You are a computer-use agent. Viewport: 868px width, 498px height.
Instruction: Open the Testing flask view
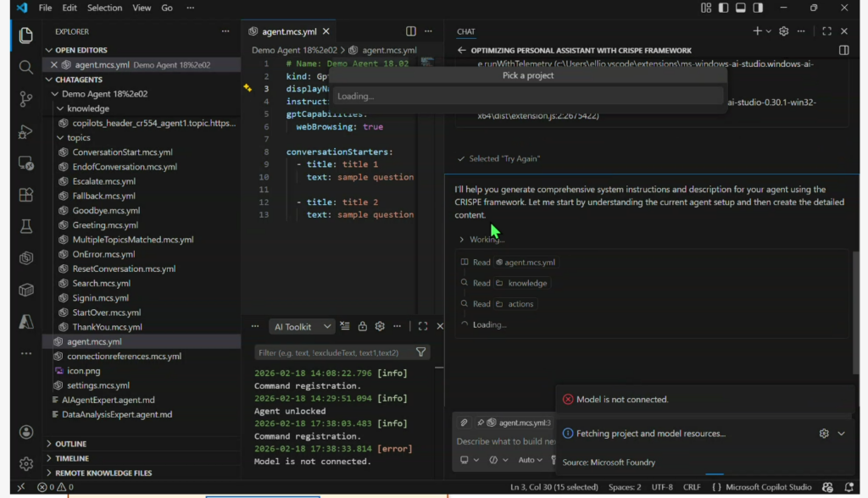[25, 226]
